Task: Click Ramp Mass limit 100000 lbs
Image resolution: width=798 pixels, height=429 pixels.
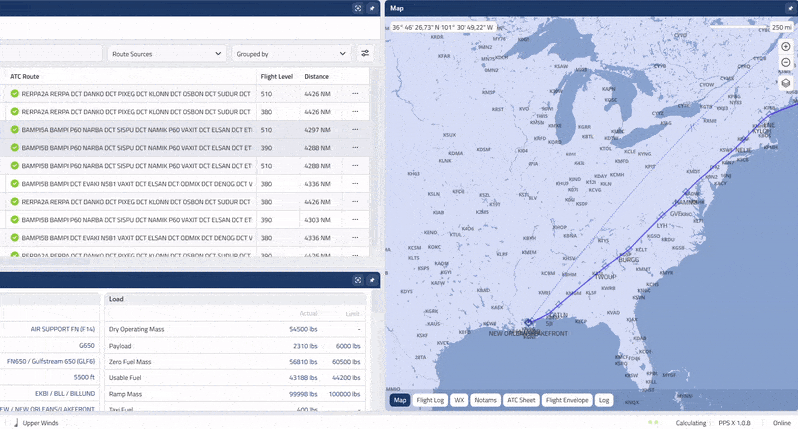Action: click(345, 394)
